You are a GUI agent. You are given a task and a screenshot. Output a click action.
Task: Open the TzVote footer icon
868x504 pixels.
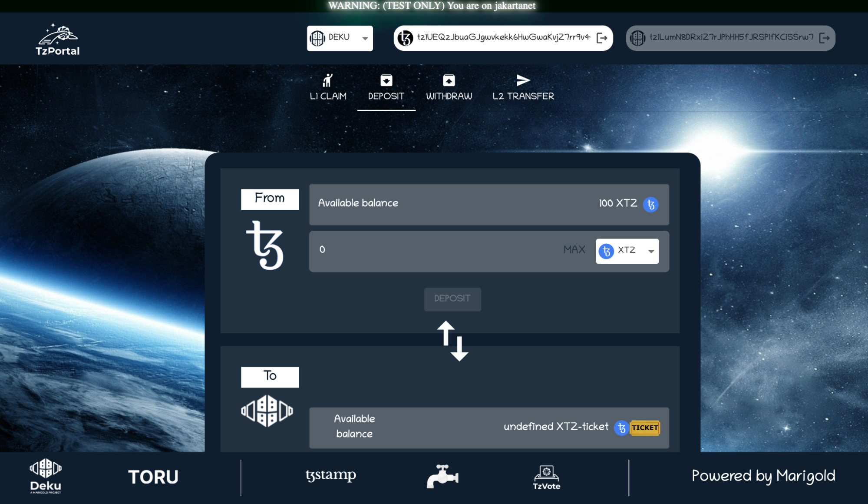(x=546, y=477)
